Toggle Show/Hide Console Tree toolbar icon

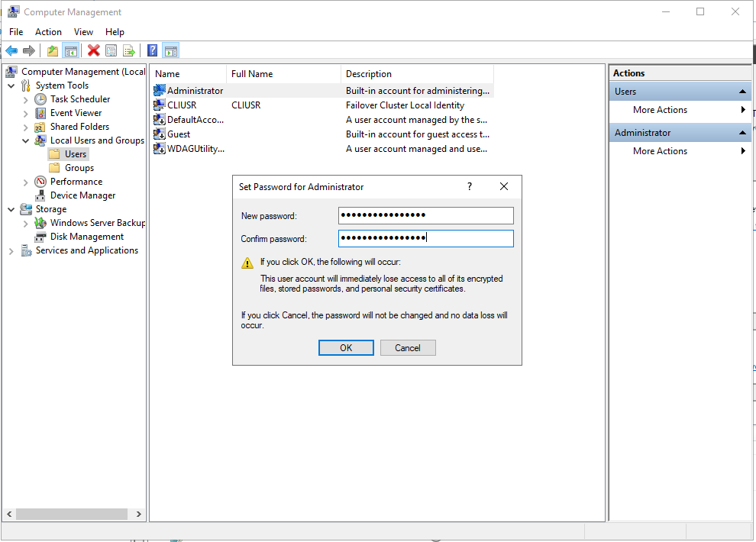(70, 50)
